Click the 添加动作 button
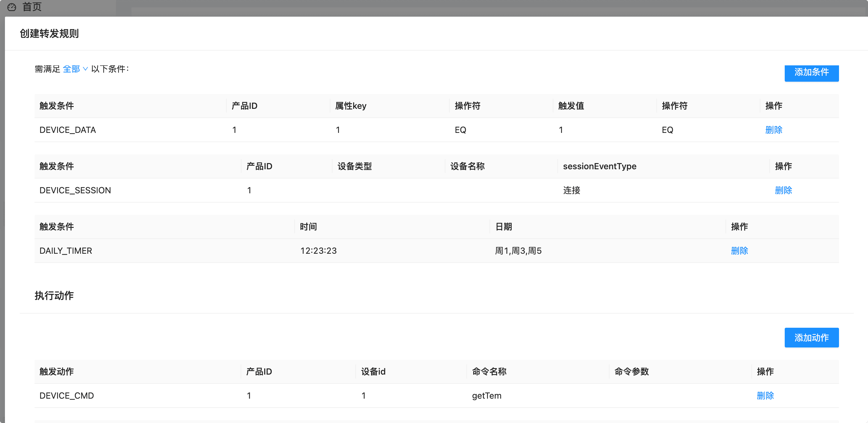The width and height of the screenshot is (868, 423). coord(811,338)
